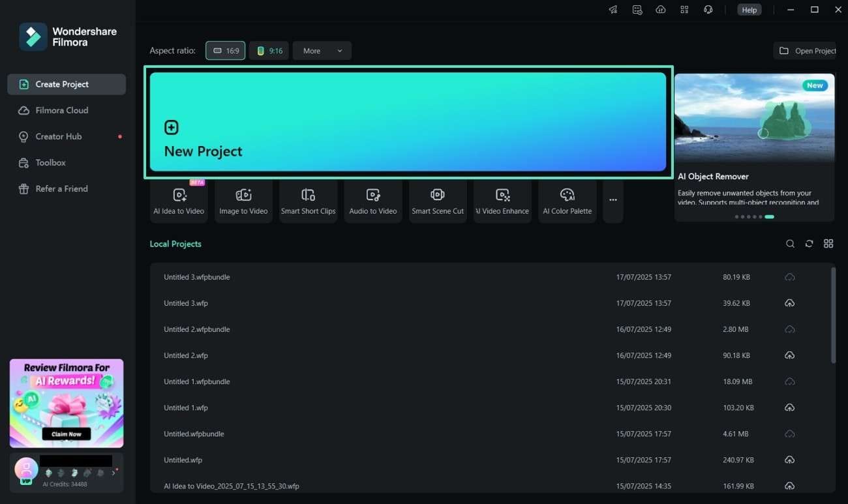Open the send feedback paper-plane icon
Screen dimensions: 848x504
613,10
